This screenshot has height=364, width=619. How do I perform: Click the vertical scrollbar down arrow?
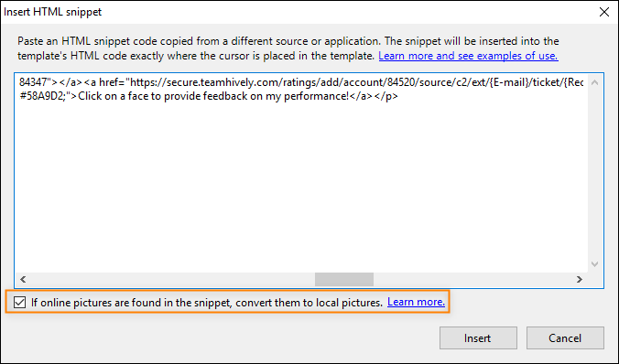coord(594,264)
